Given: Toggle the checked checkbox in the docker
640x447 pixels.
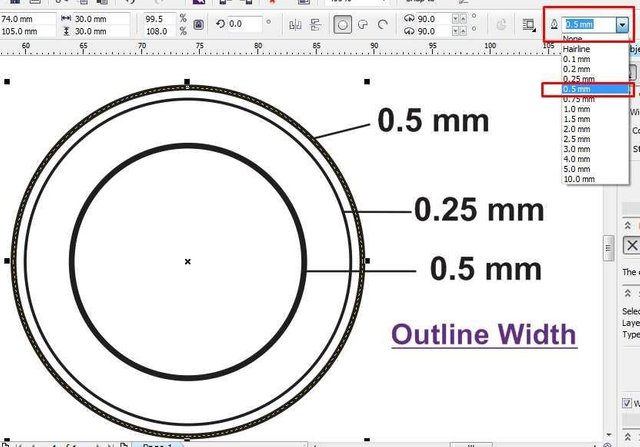Looking at the screenshot, I should (627, 403).
